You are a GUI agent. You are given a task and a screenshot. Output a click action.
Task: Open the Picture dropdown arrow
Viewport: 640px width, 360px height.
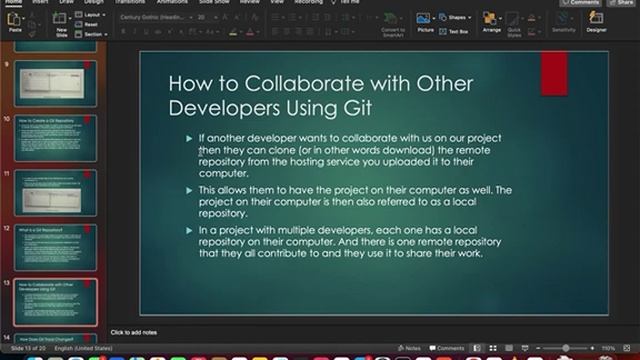[433, 18]
